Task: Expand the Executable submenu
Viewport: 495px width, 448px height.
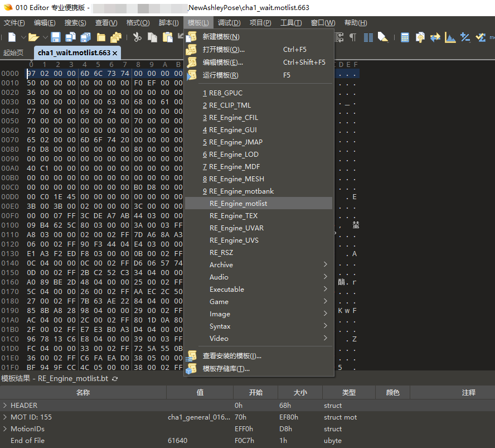Action: tap(258, 290)
